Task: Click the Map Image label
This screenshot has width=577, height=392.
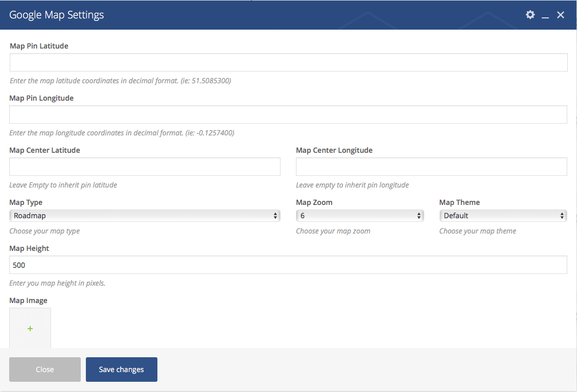Action: 28,301
